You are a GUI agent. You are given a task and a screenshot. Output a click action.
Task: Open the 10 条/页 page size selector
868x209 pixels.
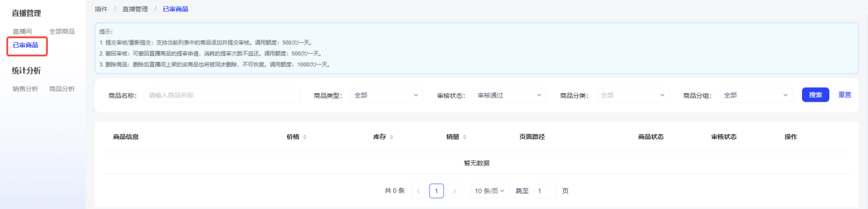(489, 191)
